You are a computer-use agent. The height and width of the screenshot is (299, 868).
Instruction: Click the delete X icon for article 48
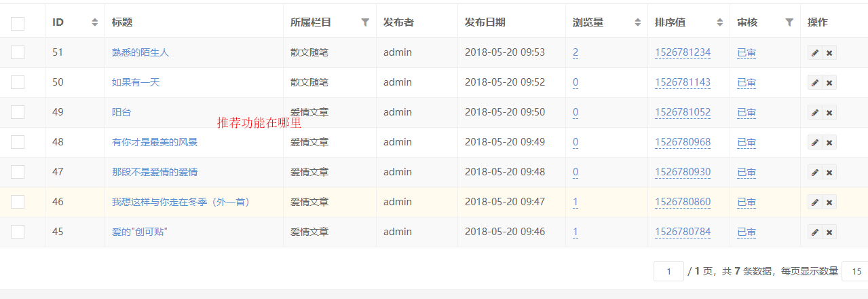point(829,142)
